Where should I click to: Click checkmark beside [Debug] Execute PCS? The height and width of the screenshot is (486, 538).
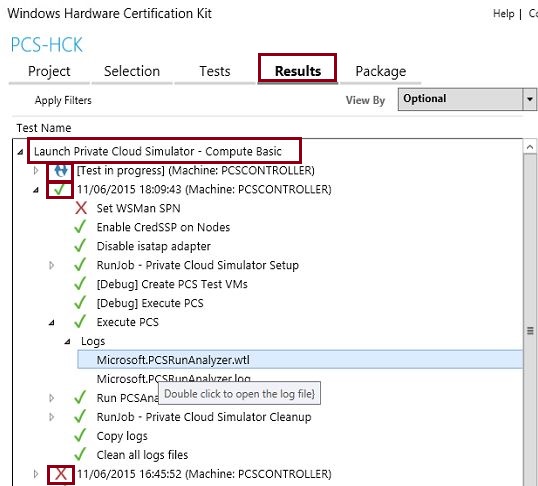click(x=80, y=302)
